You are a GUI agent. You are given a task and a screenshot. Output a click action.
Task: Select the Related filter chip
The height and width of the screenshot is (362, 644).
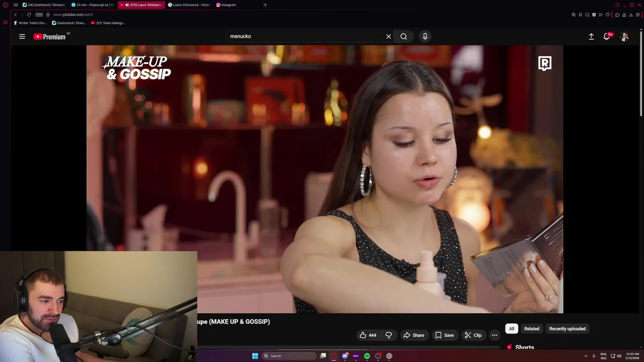532,329
